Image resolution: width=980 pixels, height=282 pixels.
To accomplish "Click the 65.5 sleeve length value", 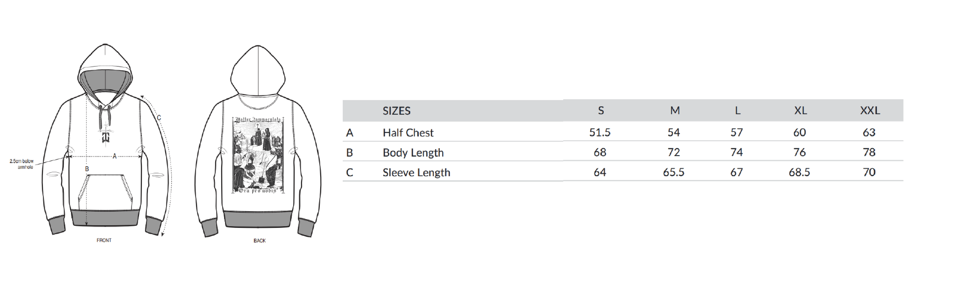I will click(674, 172).
